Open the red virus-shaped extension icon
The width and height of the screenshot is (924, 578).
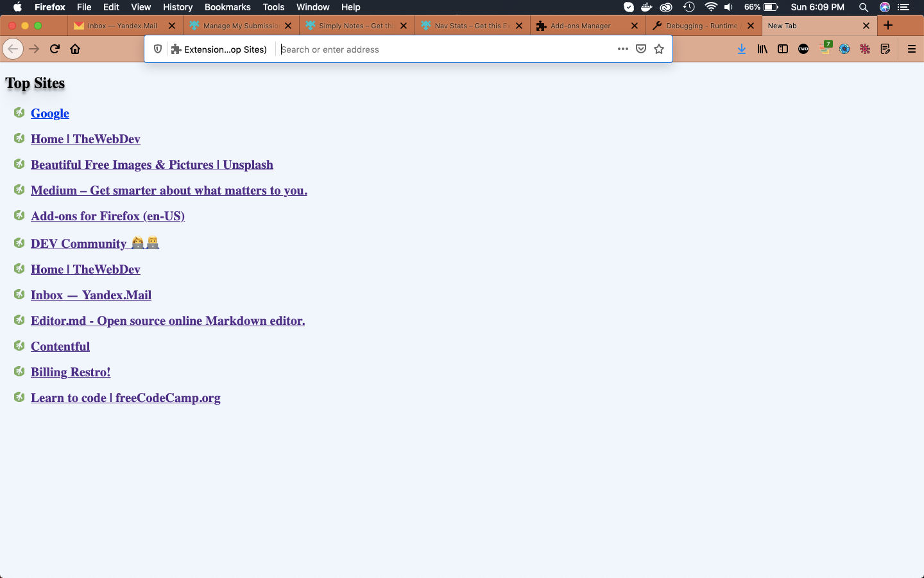click(x=865, y=49)
